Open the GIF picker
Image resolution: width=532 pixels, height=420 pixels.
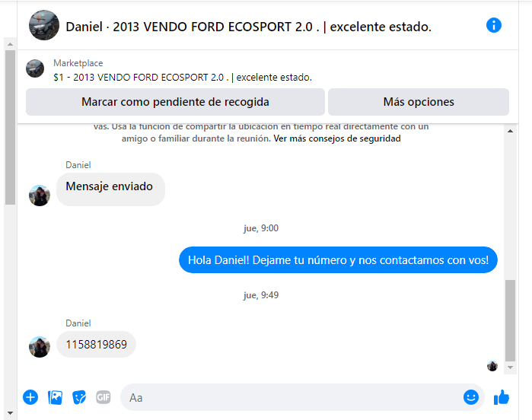click(x=104, y=397)
